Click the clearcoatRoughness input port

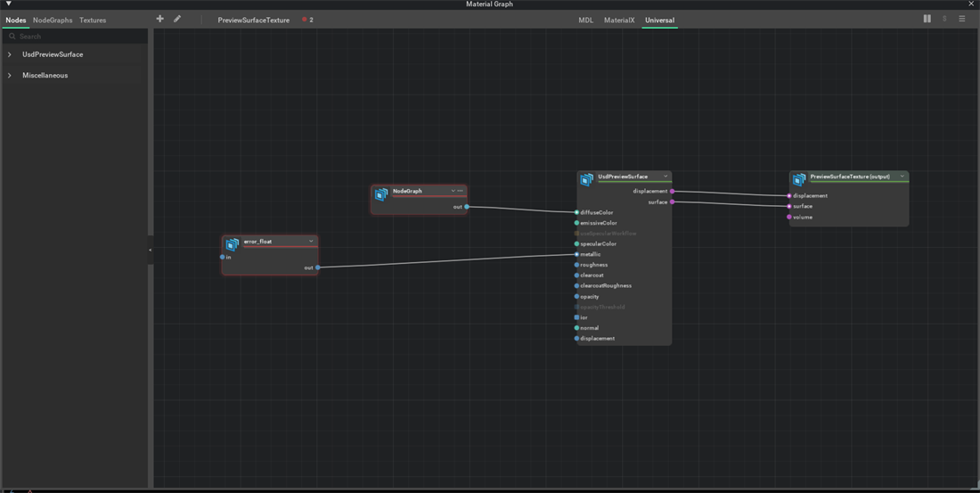(577, 285)
